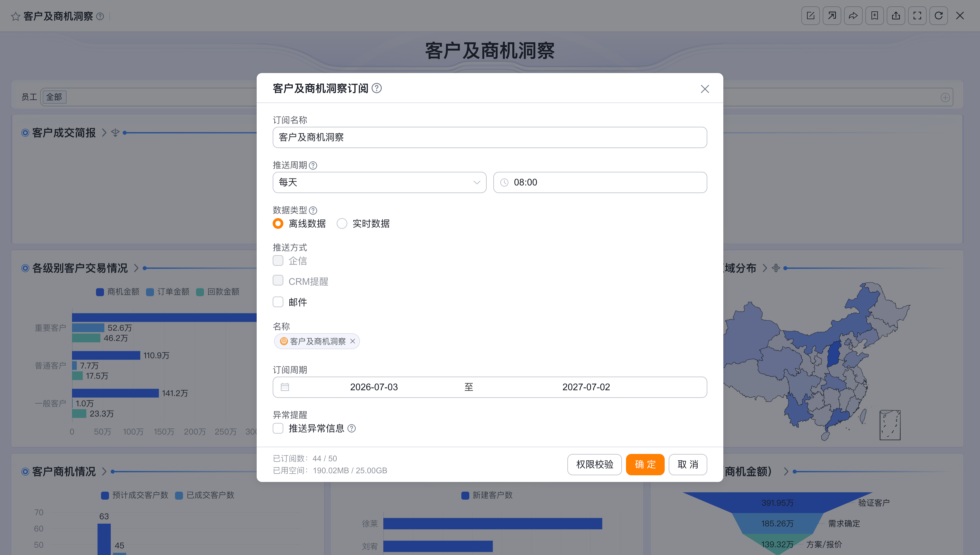Click the share arrow icon in top toolbar

853,16
